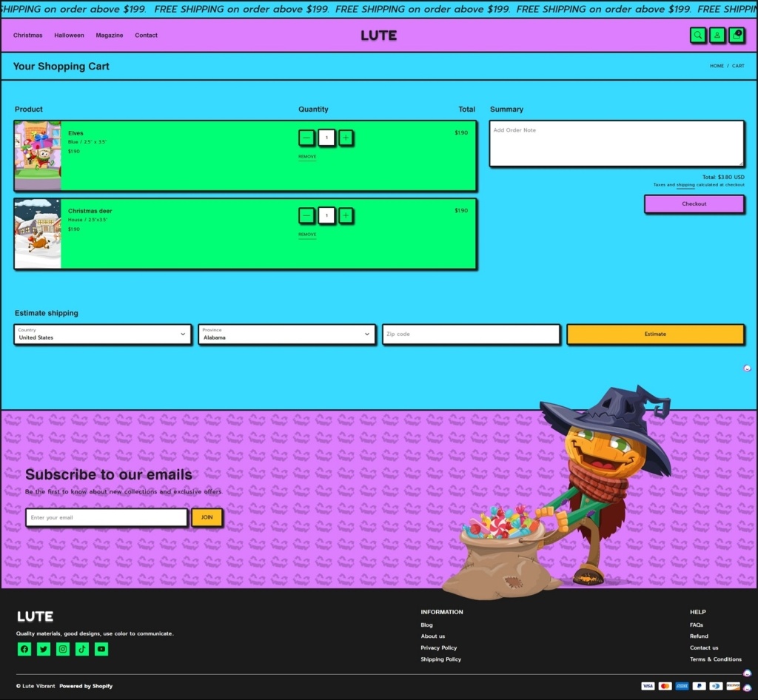Open the YouTube social icon

point(101,649)
